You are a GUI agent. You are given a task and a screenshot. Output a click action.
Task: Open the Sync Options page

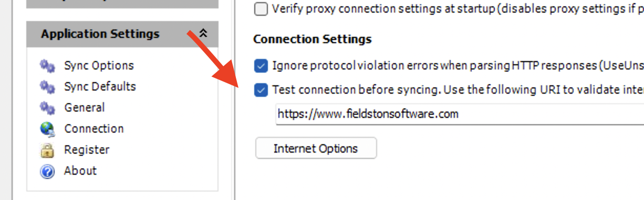coord(99,66)
